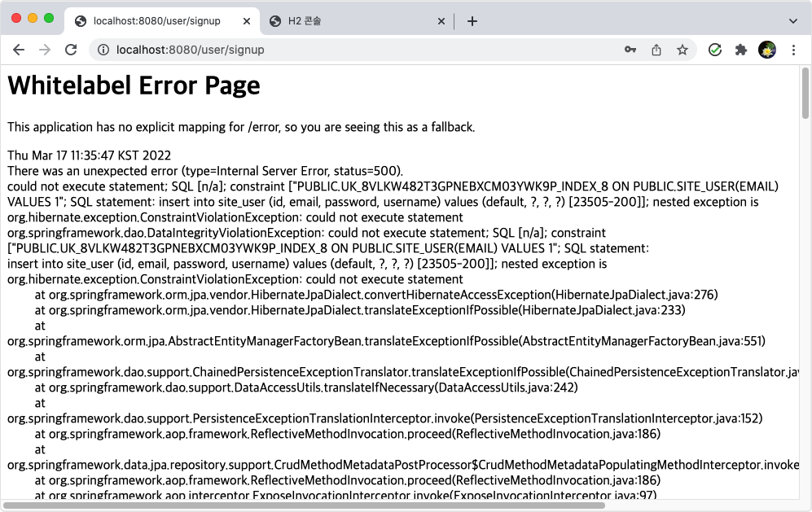This screenshot has width=812, height=512.
Task: Click the vertical scrollbar thumb
Action: (805, 93)
